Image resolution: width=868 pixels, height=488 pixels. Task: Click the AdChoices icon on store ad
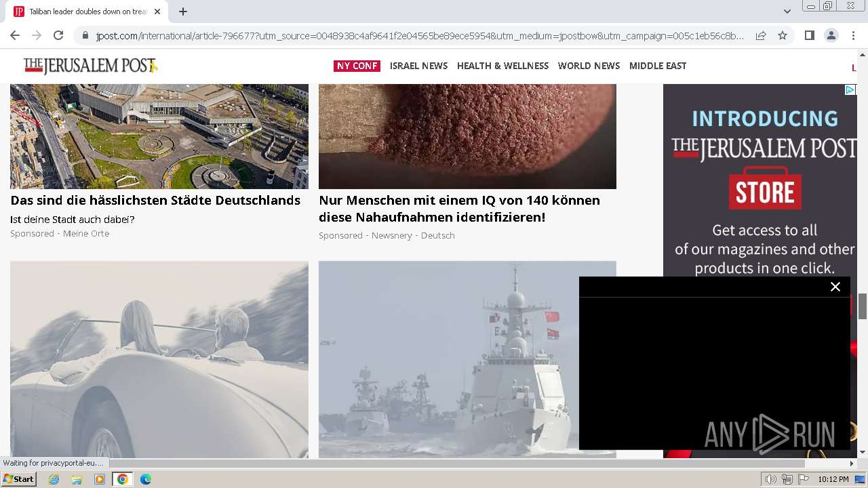[850, 89]
